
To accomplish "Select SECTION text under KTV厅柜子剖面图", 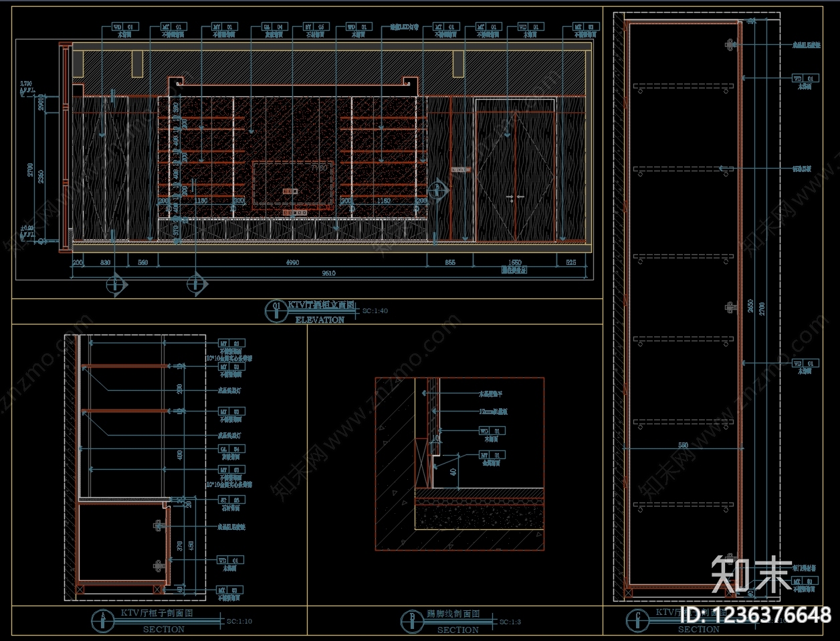I will point(164,630).
